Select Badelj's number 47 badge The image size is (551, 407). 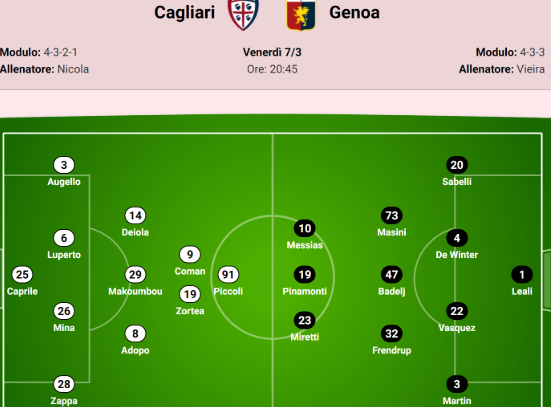coord(392,274)
